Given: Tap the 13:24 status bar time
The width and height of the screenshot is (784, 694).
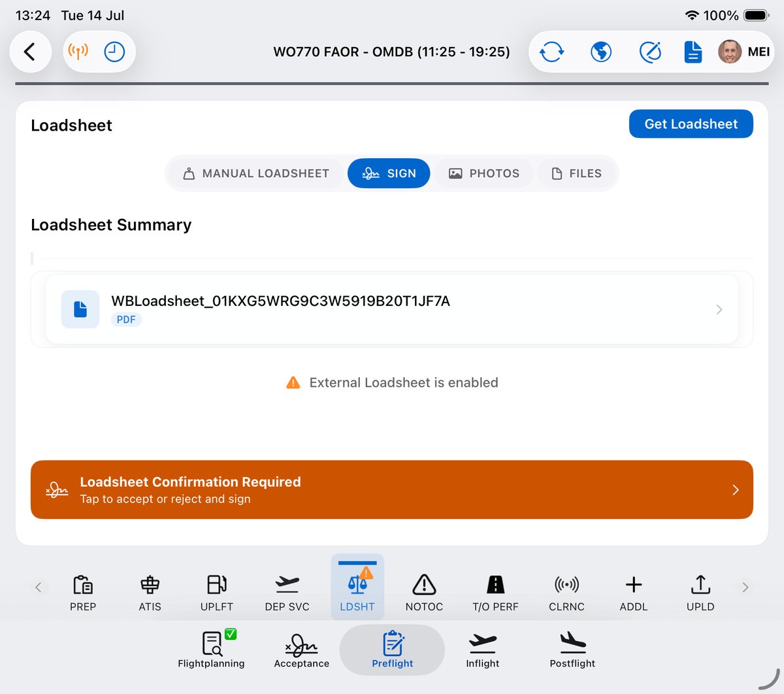Looking at the screenshot, I should [x=33, y=15].
